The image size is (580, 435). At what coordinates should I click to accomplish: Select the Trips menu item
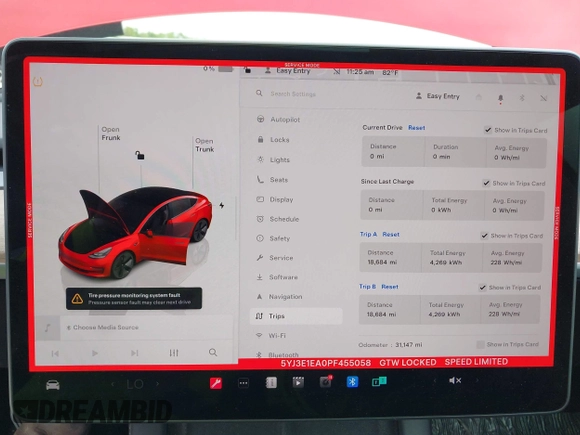click(296, 316)
